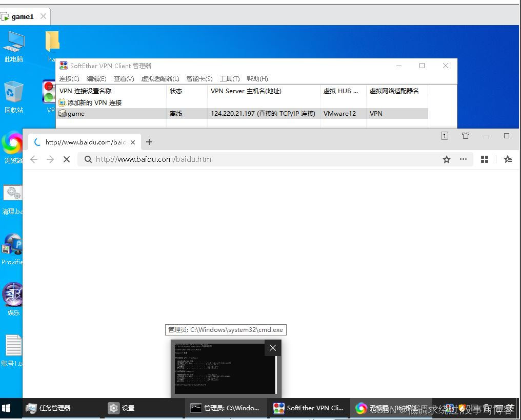Viewport: 521px width, 420px height.
Task: Open the 工具(T) menu
Action: [230, 79]
